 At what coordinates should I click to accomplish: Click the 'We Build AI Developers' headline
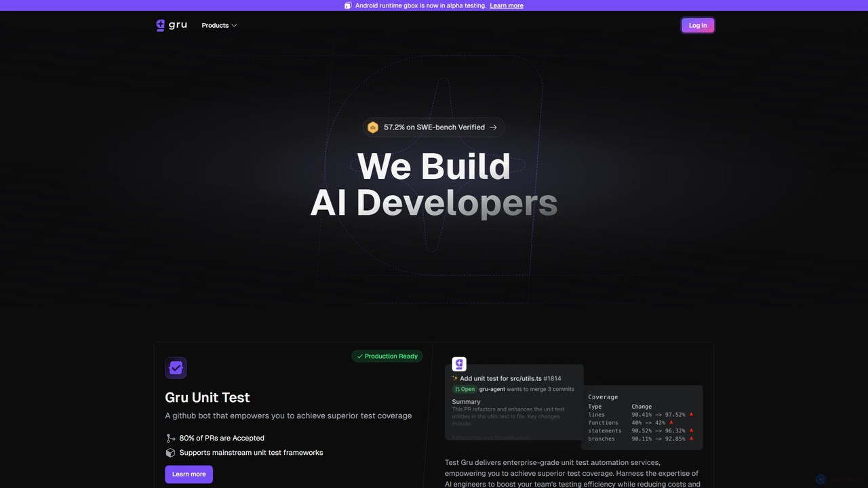(x=434, y=184)
